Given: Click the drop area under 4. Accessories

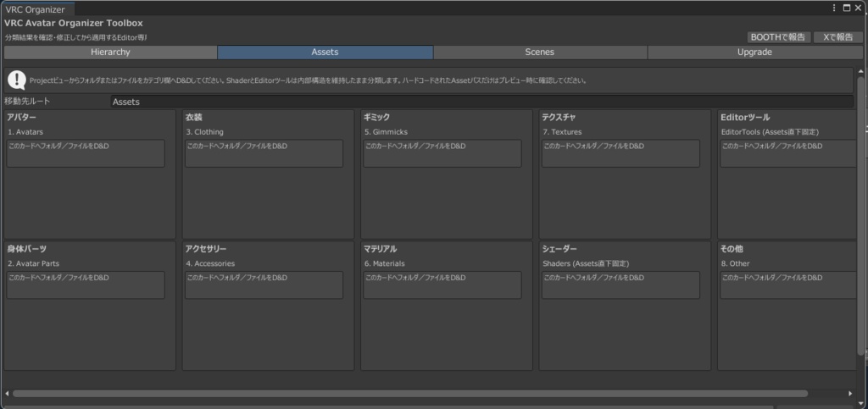Looking at the screenshot, I should pos(264,285).
